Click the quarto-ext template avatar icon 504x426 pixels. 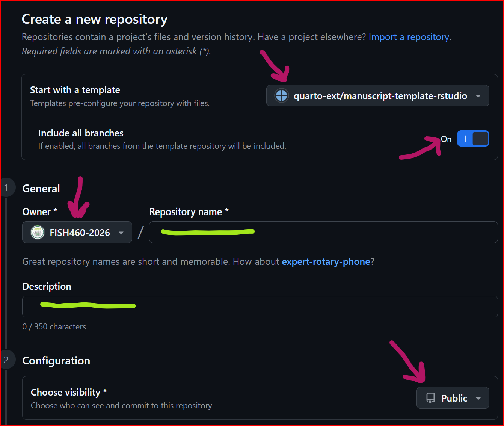(281, 96)
